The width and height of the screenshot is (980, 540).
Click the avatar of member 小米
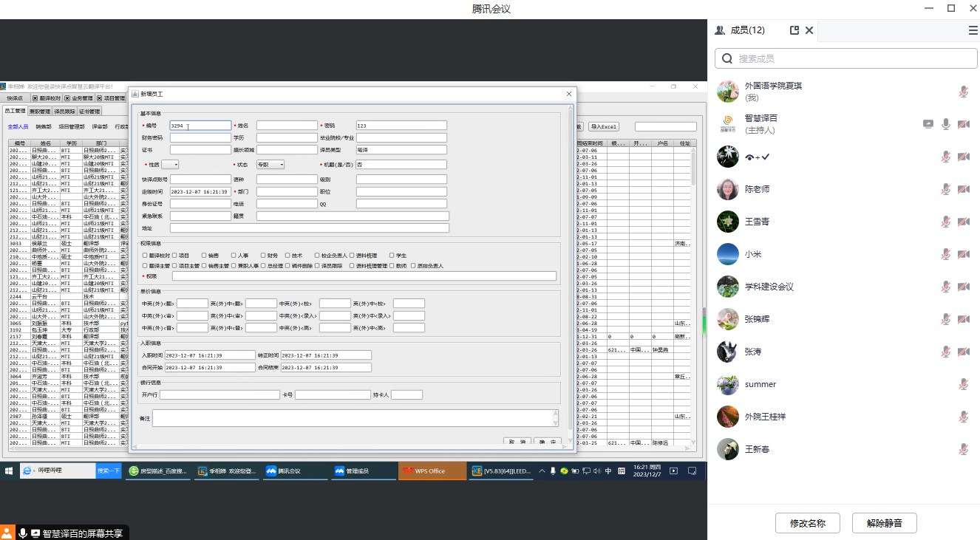coord(728,254)
